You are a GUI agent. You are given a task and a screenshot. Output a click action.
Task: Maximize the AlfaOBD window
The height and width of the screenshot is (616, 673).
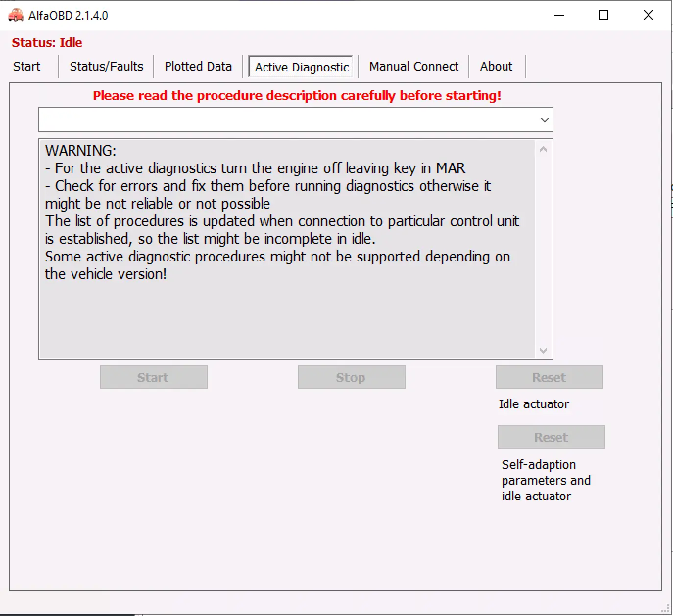click(603, 15)
